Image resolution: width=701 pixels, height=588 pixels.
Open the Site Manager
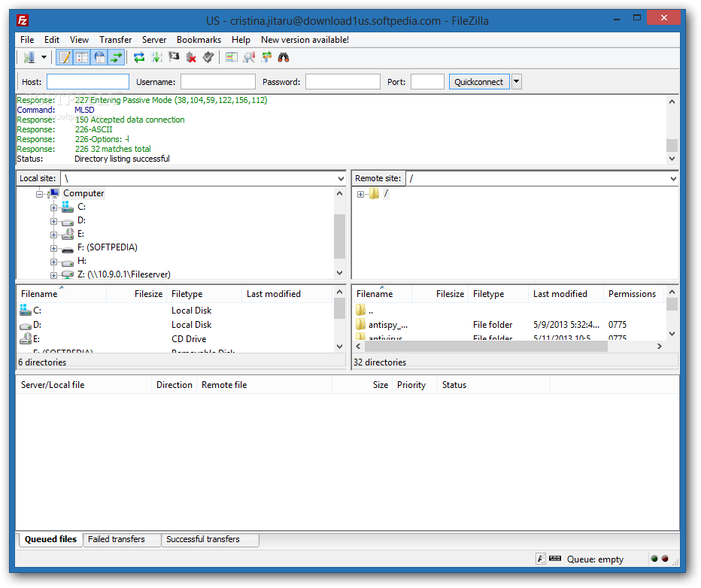[29, 57]
